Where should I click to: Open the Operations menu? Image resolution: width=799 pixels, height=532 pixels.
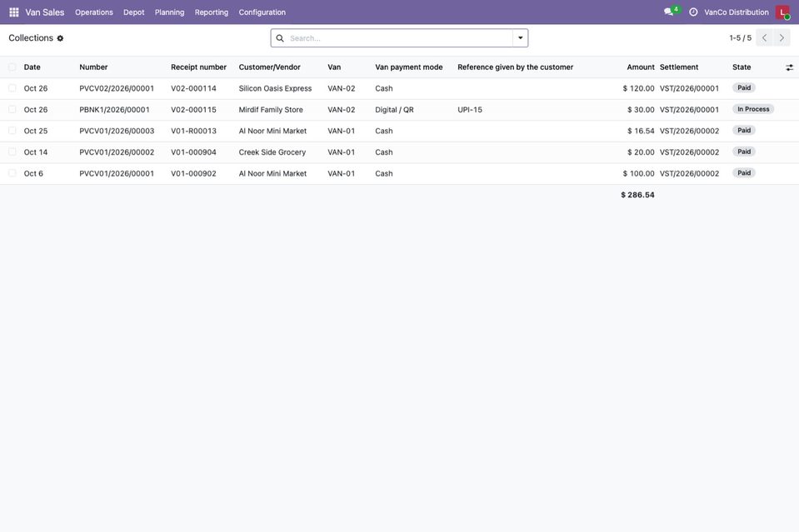(94, 12)
